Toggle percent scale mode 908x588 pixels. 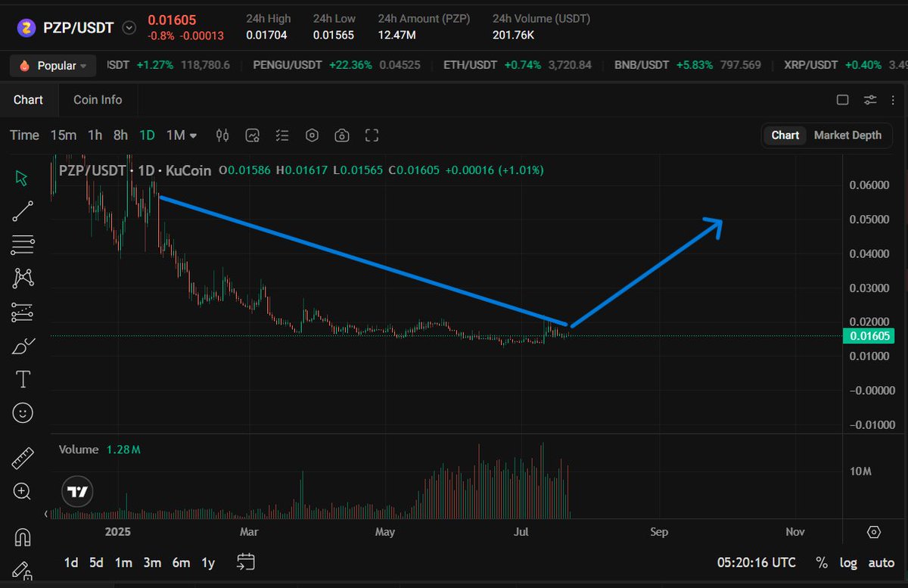(x=822, y=562)
